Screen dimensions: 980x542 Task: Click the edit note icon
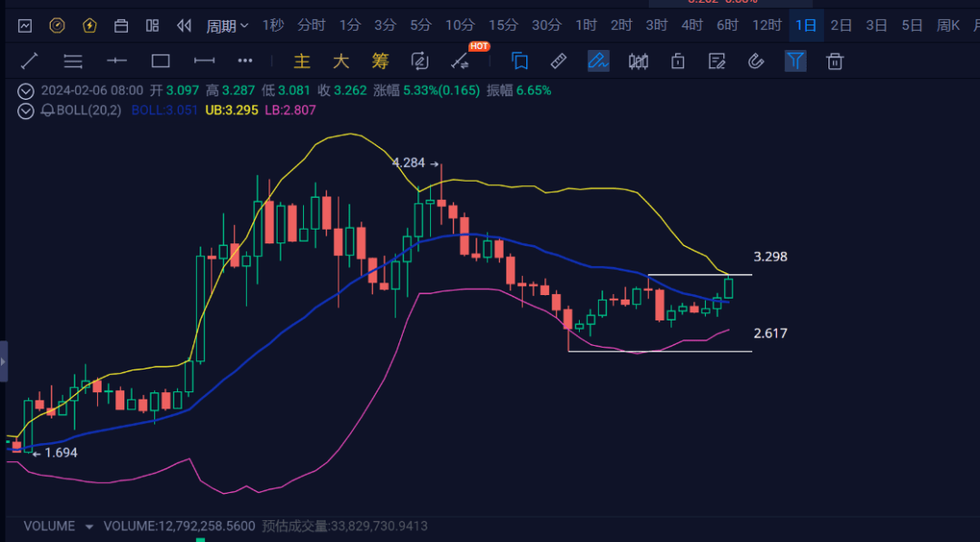(717, 61)
